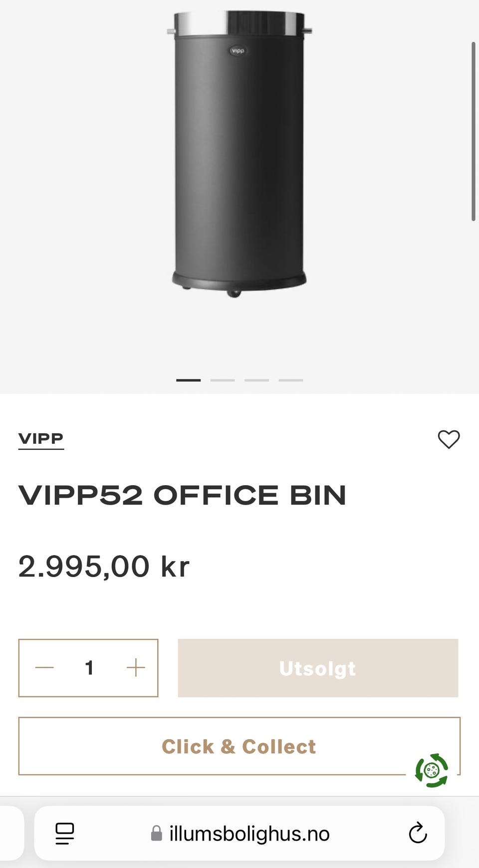
Task: Reload the page with refresh icon
Action: pyautogui.click(x=418, y=833)
